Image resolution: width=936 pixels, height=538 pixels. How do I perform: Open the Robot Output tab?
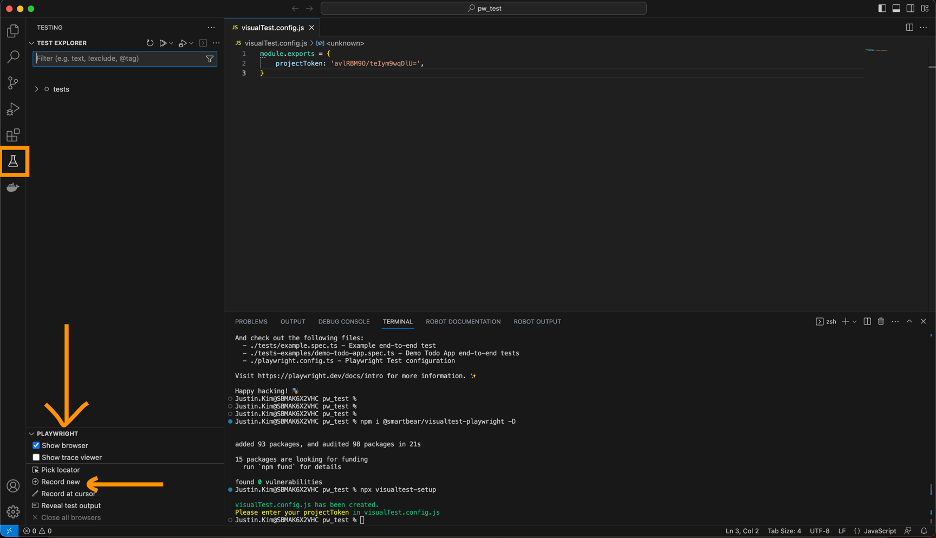pyautogui.click(x=537, y=321)
